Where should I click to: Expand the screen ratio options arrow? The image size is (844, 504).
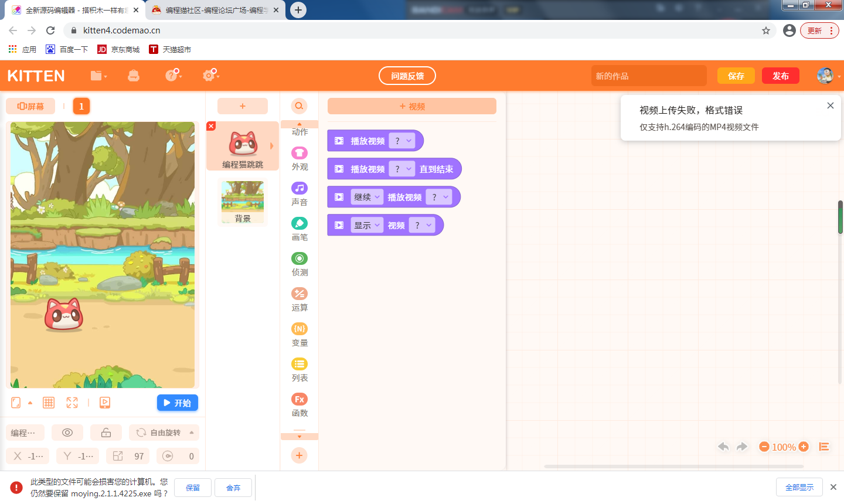pos(30,403)
